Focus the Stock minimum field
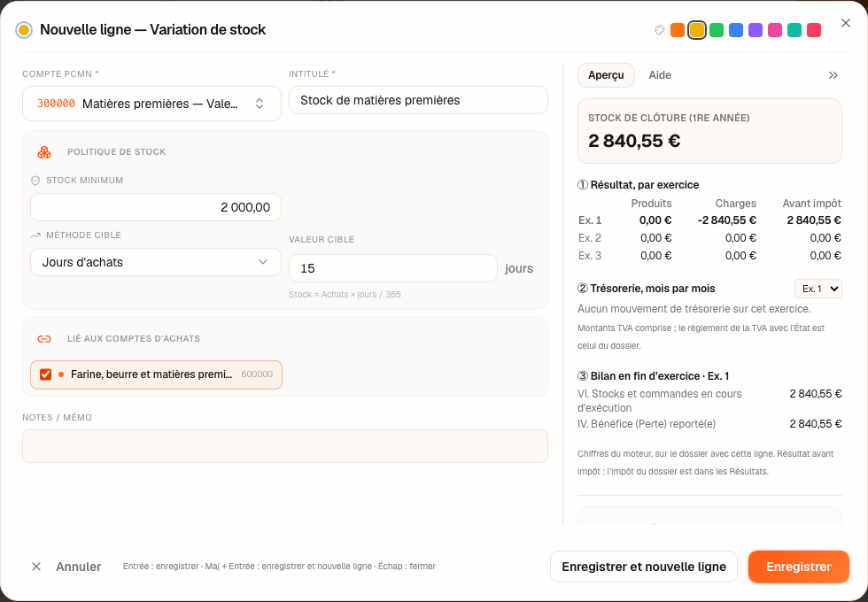 tap(156, 207)
